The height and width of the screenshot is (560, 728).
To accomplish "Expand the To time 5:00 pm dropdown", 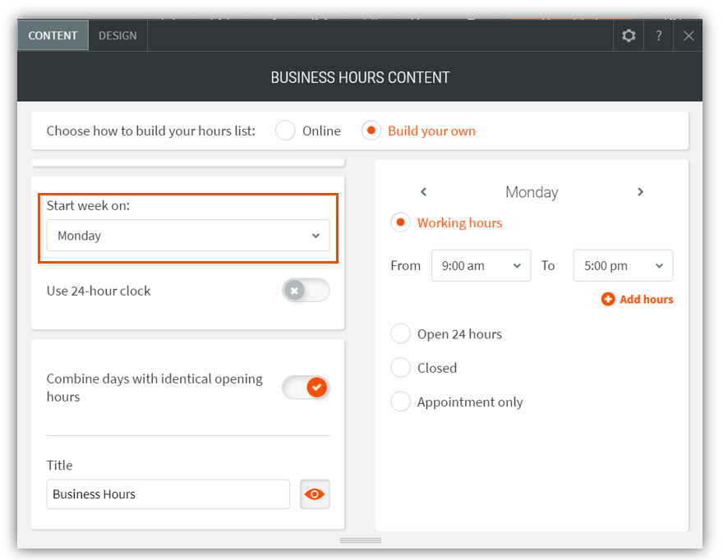I will pos(623,266).
